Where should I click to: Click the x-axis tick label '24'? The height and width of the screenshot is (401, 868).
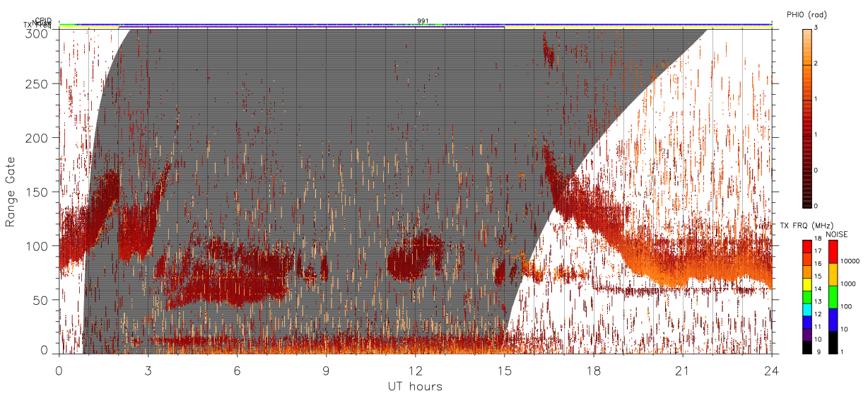[x=771, y=370]
